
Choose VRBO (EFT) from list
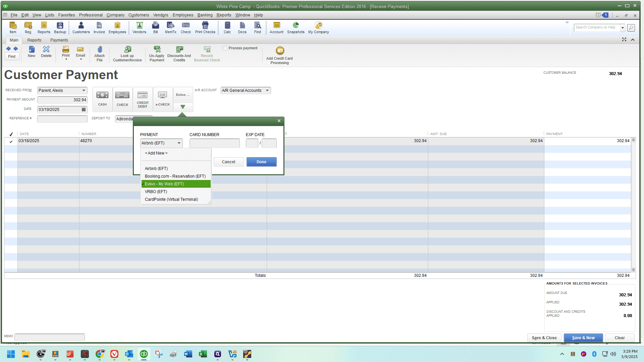pyautogui.click(x=156, y=192)
